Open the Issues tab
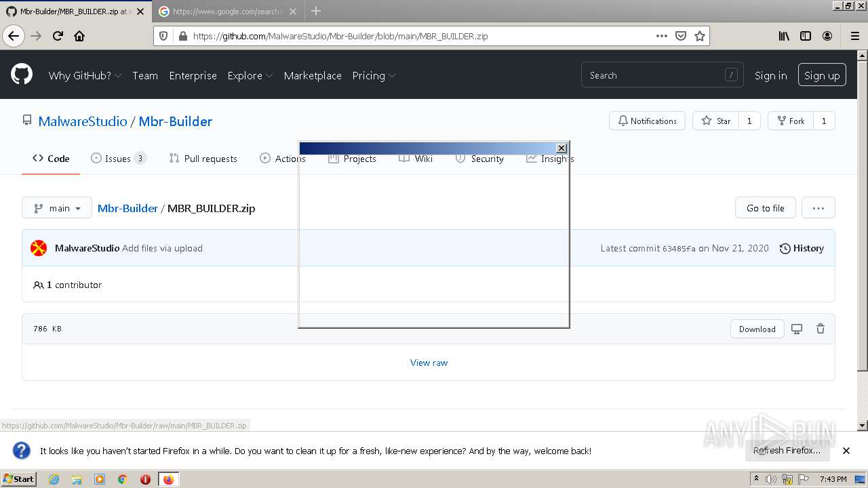The height and width of the screenshot is (488, 868). [x=119, y=159]
